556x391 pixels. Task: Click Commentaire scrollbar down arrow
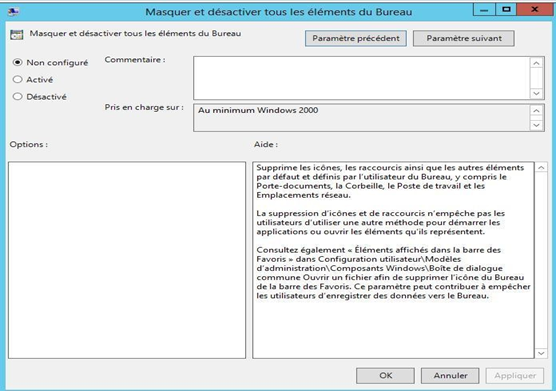click(x=536, y=93)
